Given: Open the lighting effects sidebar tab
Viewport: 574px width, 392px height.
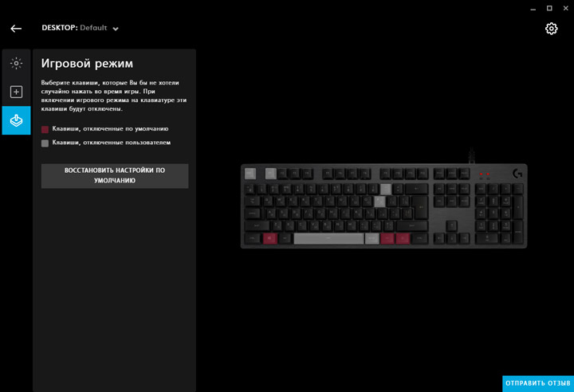Looking at the screenshot, I should [x=16, y=63].
